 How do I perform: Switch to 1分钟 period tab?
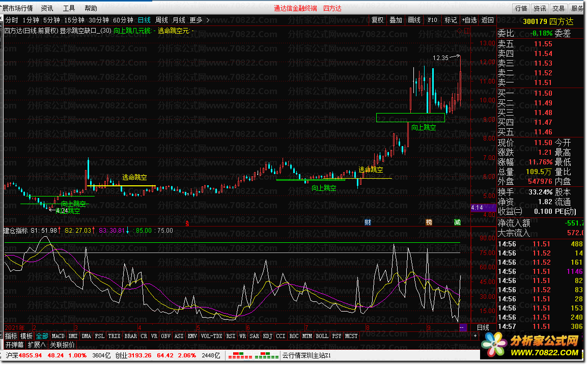coord(31,20)
